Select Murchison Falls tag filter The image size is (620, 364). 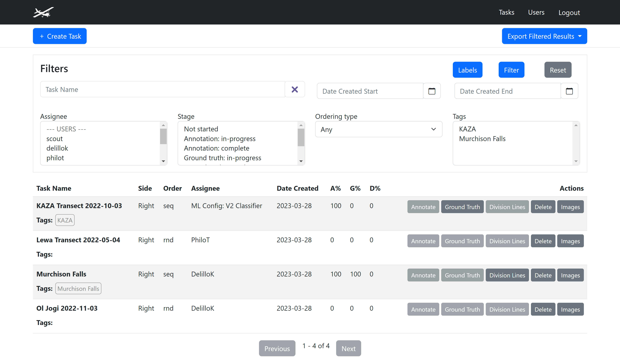(483, 139)
